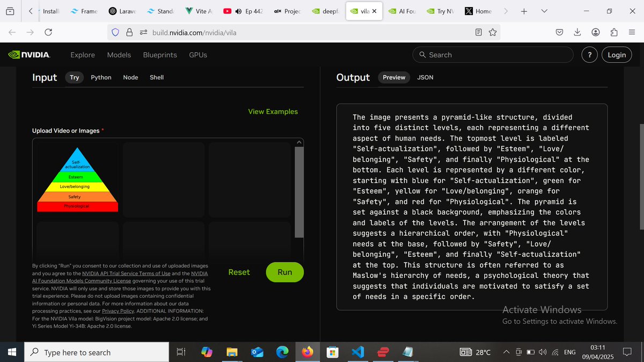644x362 pixels.
Task: Click the browser back arrow
Action: coord(12,32)
